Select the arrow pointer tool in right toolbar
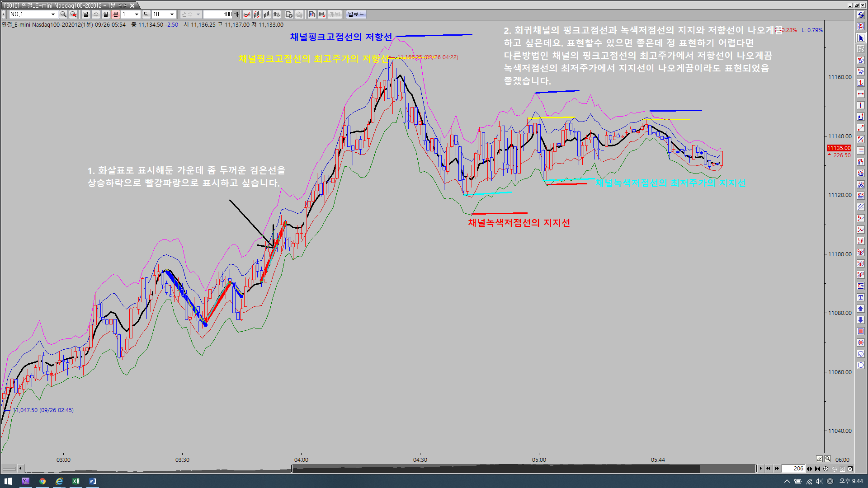The width and height of the screenshot is (868, 488). point(861,38)
